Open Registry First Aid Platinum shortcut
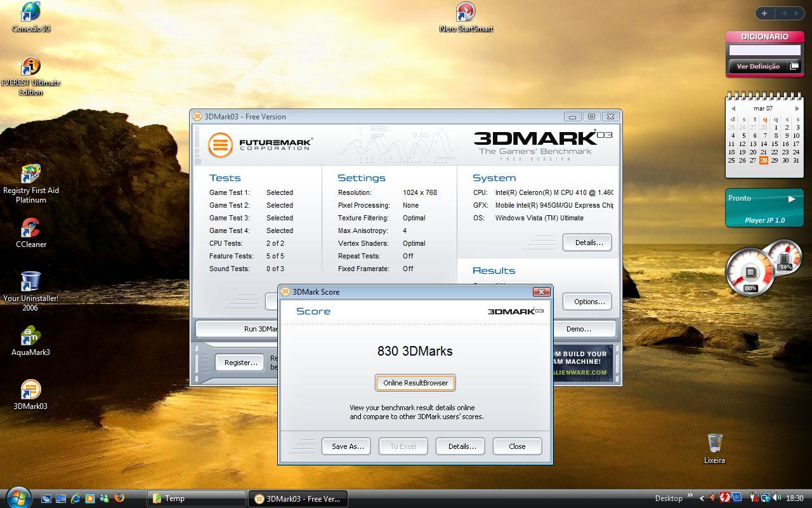The image size is (812, 508). coord(30,184)
